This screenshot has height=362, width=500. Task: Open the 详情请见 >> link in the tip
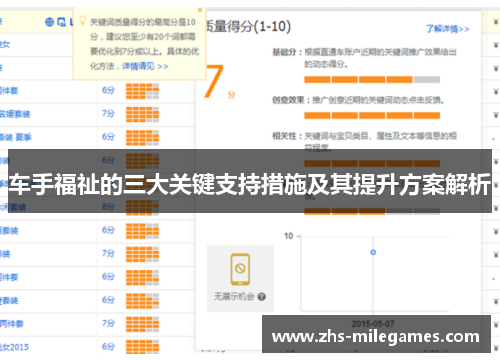pyautogui.click(x=145, y=66)
